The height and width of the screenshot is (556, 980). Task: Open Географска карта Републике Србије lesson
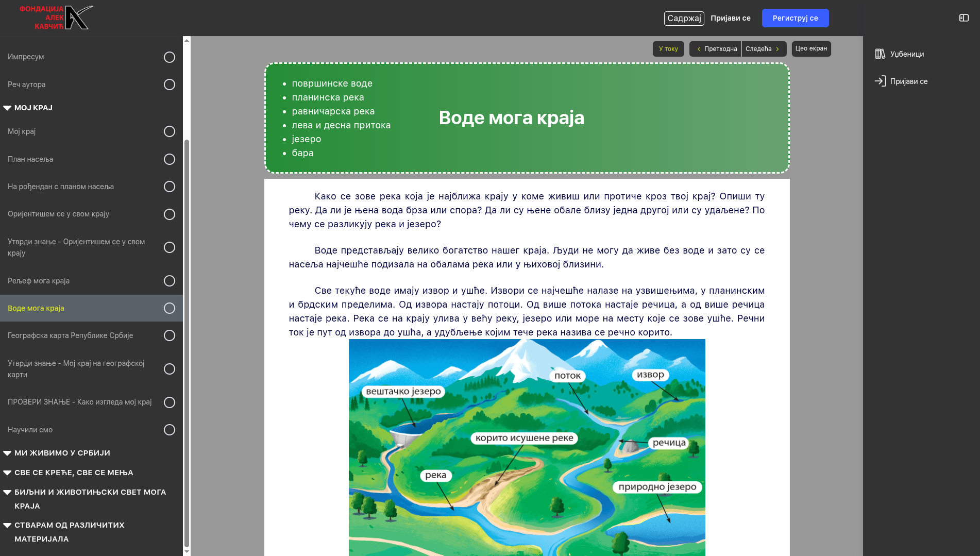coord(71,335)
